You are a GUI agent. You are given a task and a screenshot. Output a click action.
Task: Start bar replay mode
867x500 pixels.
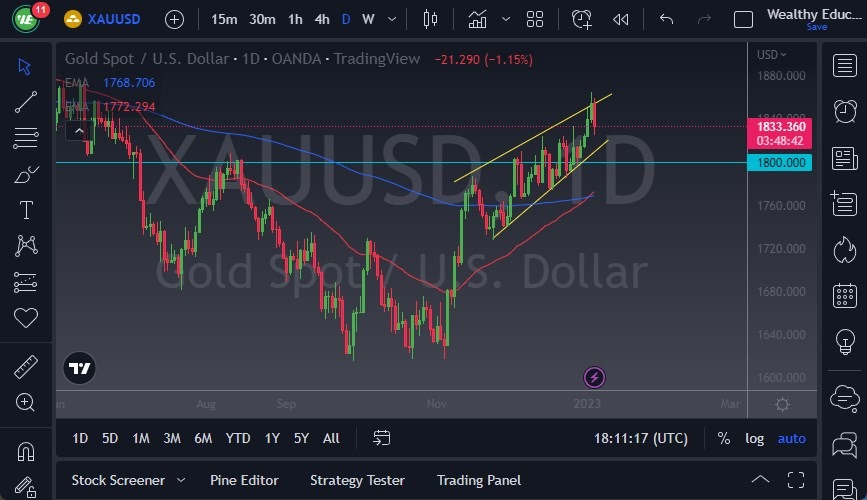621,20
